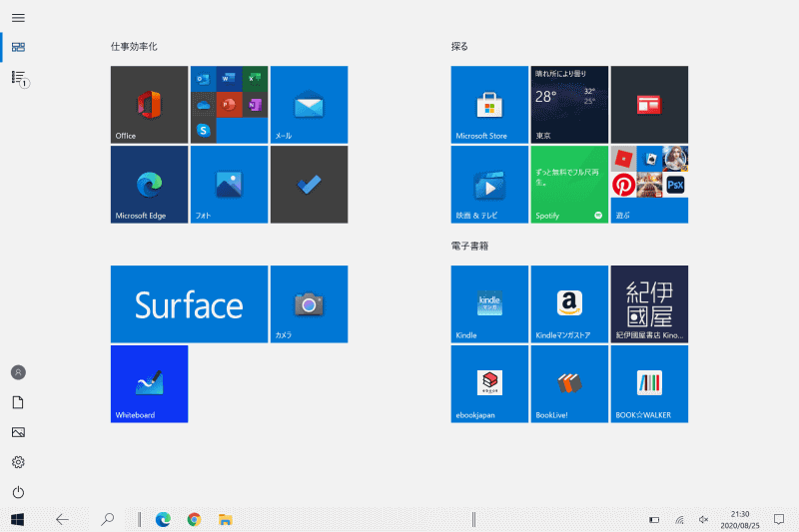799x532 pixels.
Task: Click the 仕事効率化 group header
Action: (134, 47)
